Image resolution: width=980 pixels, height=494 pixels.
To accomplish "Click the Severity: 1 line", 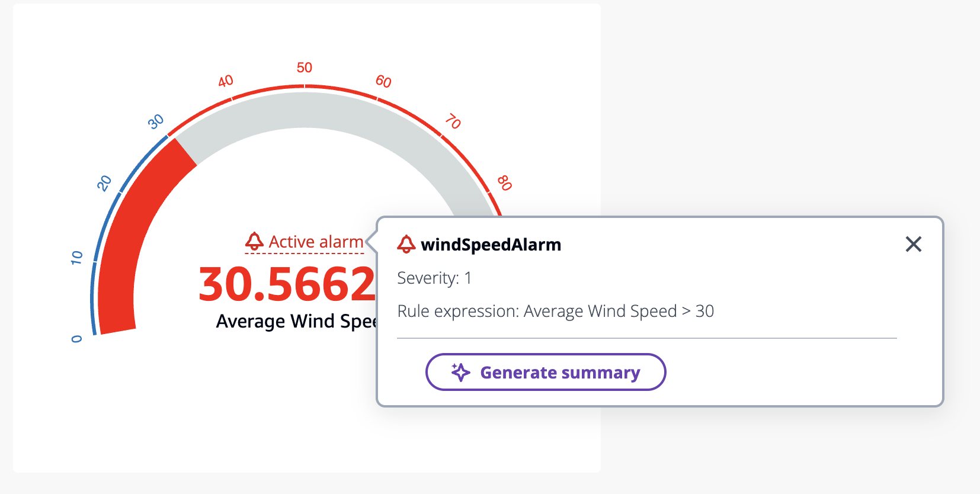I will click(x=434, y=278).
